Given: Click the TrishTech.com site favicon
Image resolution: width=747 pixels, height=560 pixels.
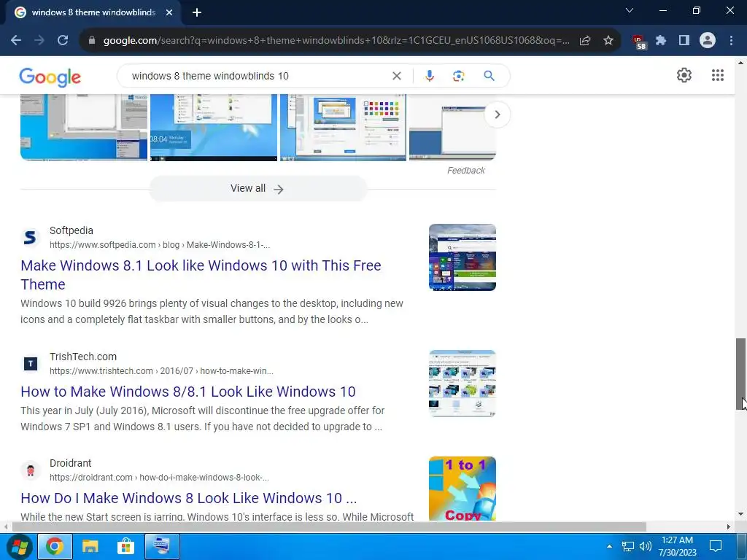Looking at the screenshot, I should (30, 364).
